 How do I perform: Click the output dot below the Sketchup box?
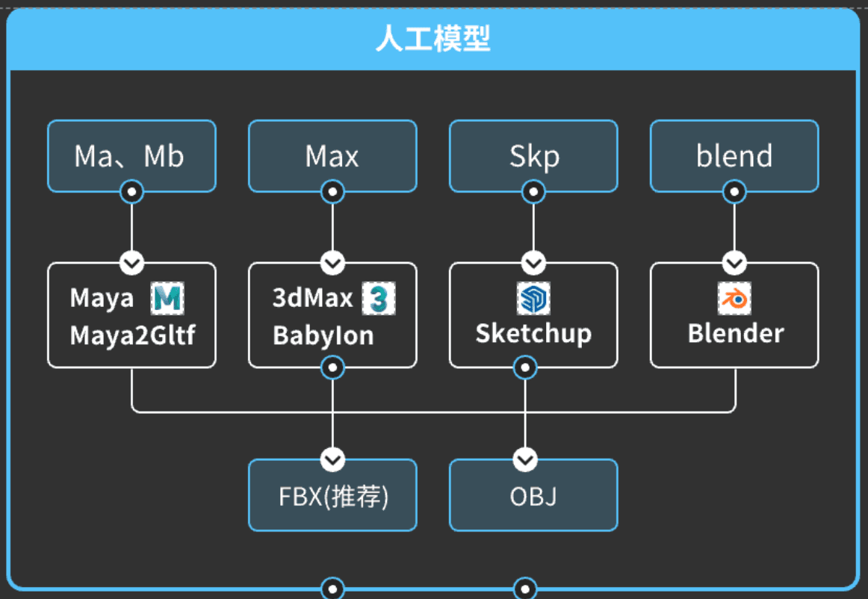click(x=525, y=367)
